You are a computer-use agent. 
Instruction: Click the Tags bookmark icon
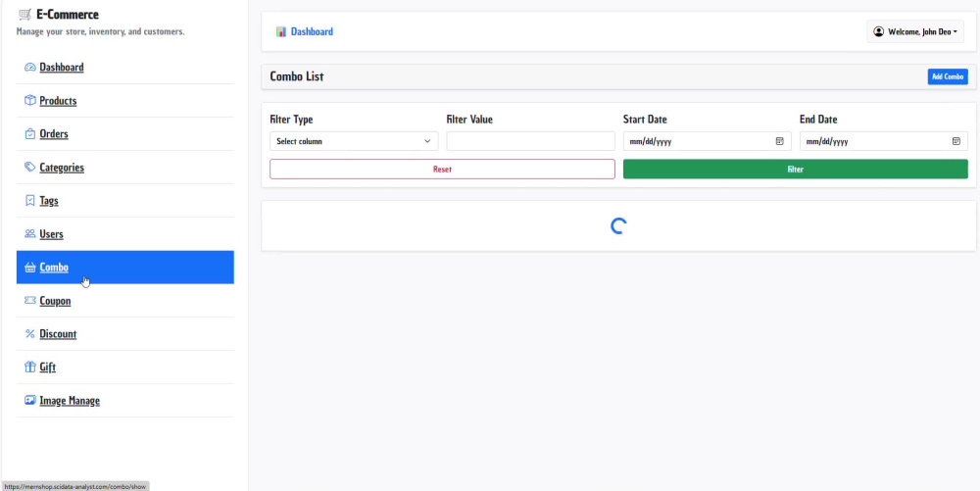click(x=30, y=201)
